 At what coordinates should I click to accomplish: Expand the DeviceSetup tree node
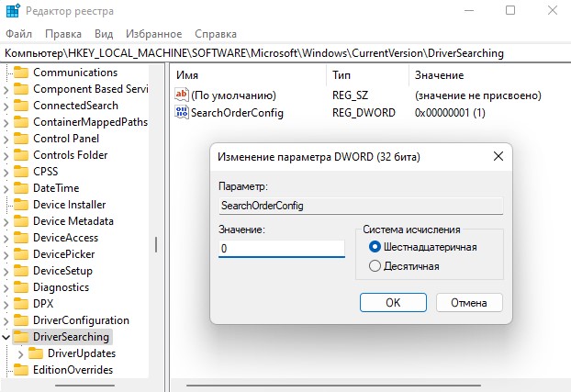click(x=6, y=271)
